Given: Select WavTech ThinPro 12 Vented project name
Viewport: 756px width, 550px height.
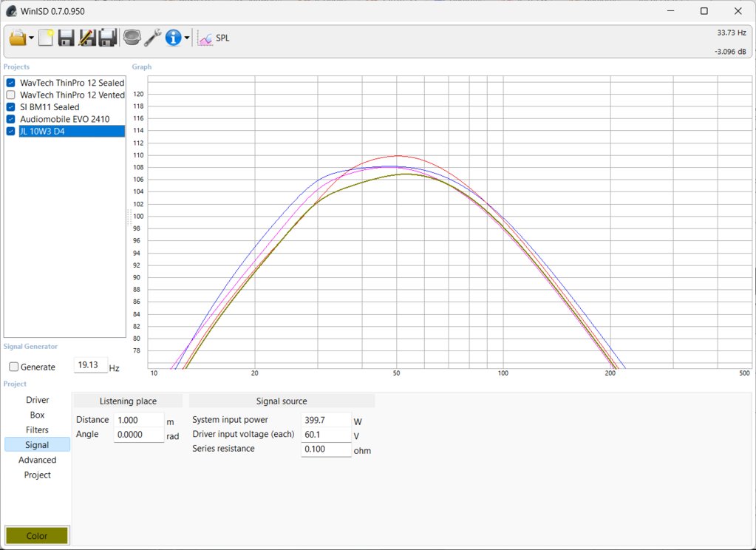Looking at the screenshot, I should coord(72,95).
